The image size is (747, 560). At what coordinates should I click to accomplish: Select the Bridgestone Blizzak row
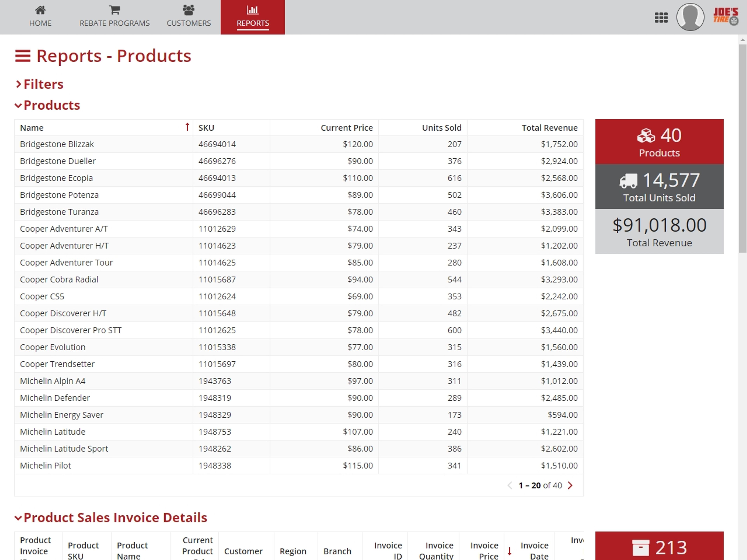[299, 144]
